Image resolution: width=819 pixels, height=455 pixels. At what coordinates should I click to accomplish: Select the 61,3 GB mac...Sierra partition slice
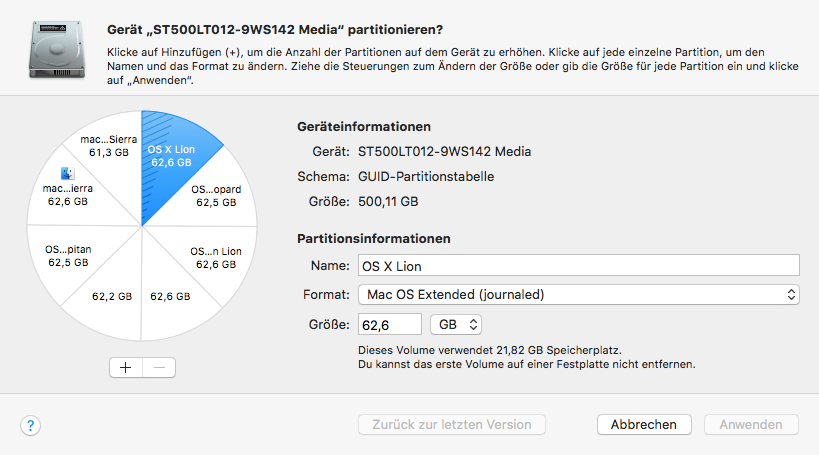point(109,147)
